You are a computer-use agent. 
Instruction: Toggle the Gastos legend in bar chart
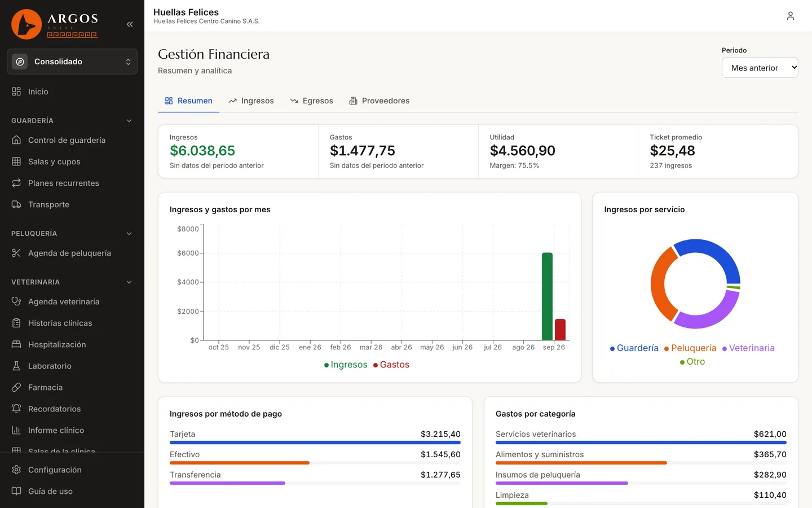tap(391, 365)
